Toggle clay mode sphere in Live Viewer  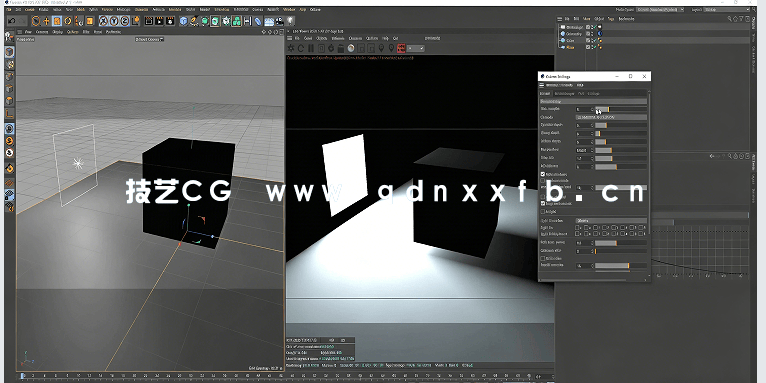click(351, 48)
